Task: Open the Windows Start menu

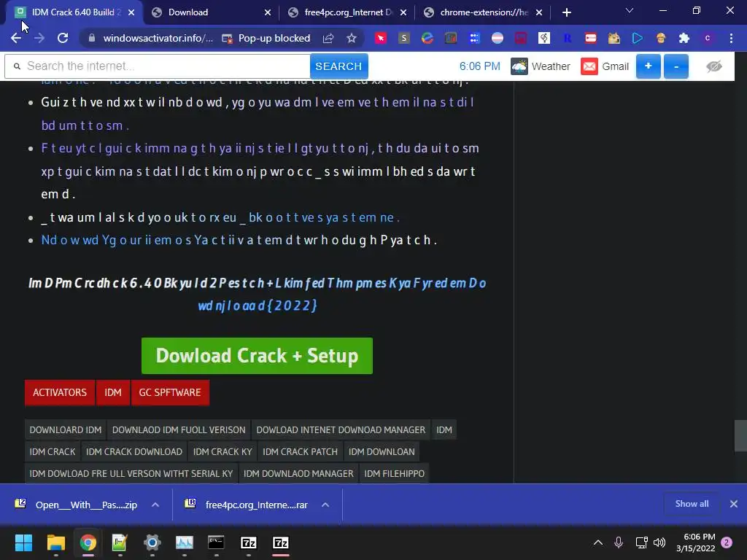Action: pos(23,542)
